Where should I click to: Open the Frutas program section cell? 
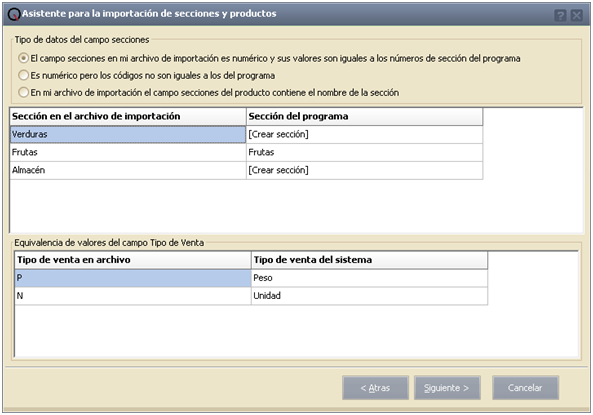[x=365, y=152]
